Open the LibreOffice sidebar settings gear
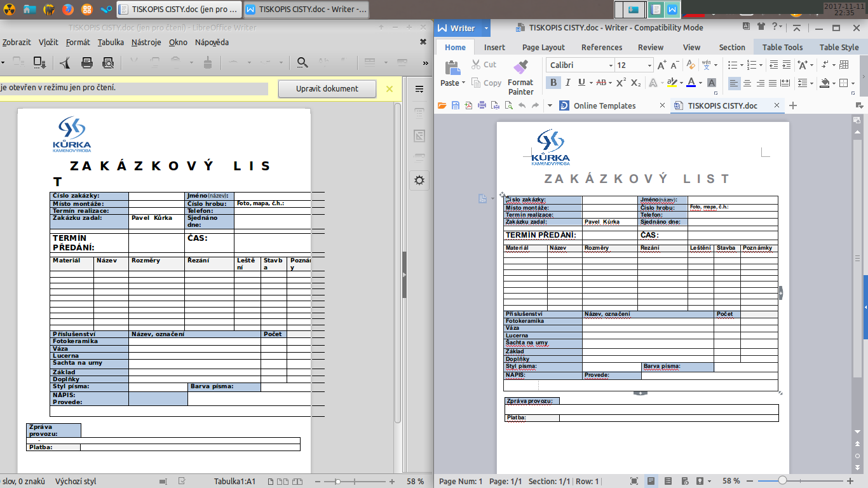This screenshot has height=488, width=868. pos(419,180)
